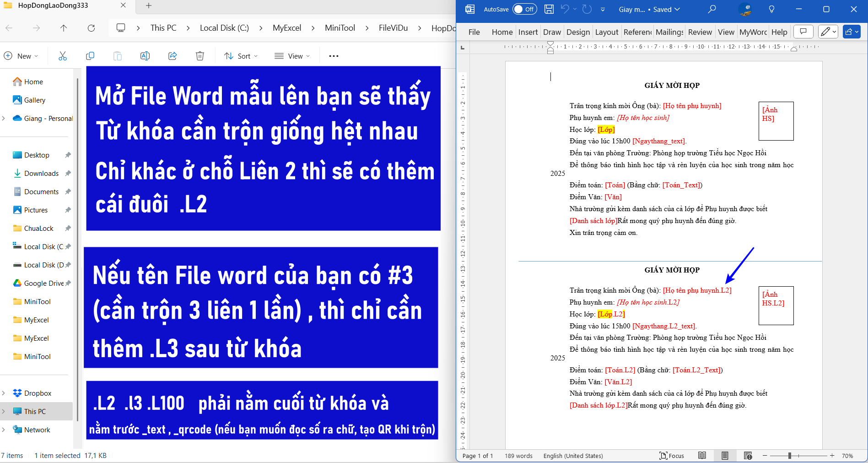Click MyExcel in the address breadcrumb
Screen dimensions: 868x463
tap(287, 28)
